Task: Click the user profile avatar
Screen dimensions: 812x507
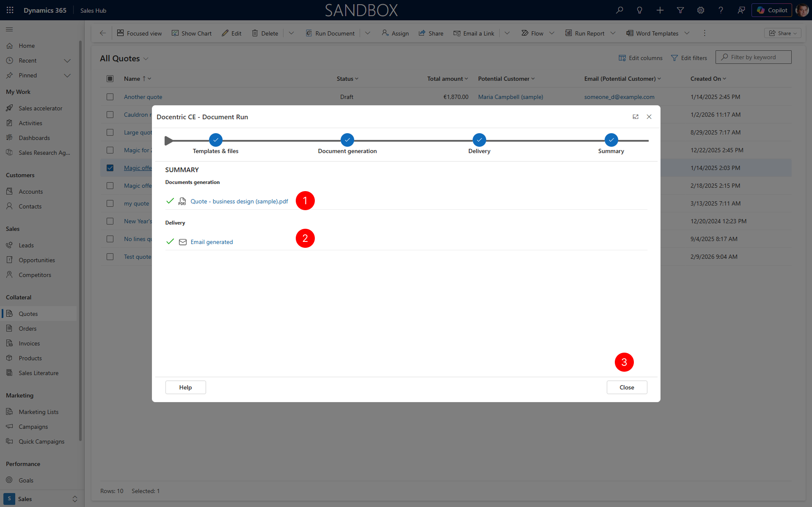Action: coord(802,10)
